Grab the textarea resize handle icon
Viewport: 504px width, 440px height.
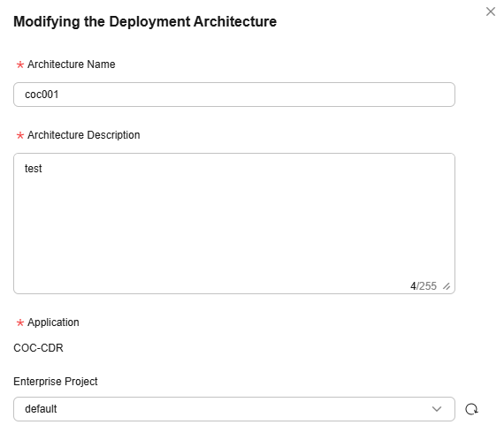[x=447, y=286]
